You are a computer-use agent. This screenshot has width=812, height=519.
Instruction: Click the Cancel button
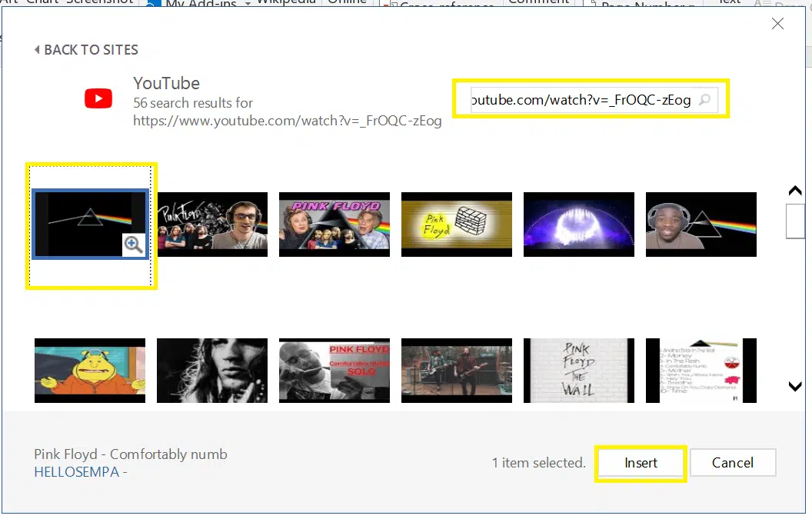(x=732, y=463)
